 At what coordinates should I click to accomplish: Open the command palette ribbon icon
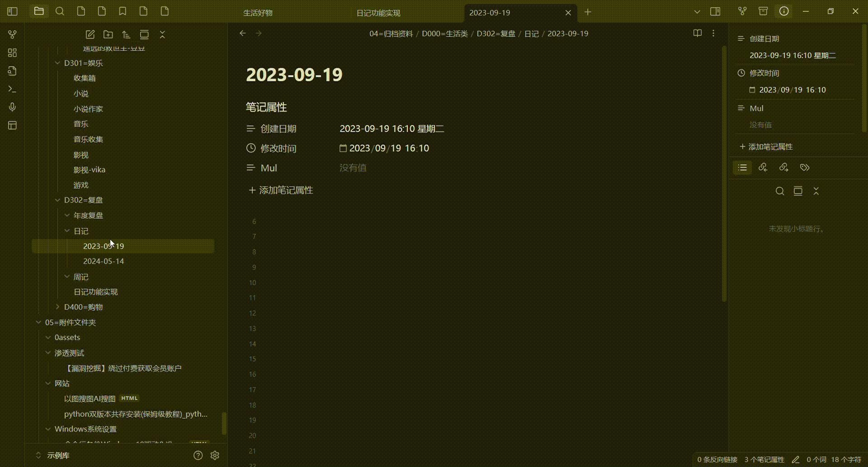tap(12, 89)
